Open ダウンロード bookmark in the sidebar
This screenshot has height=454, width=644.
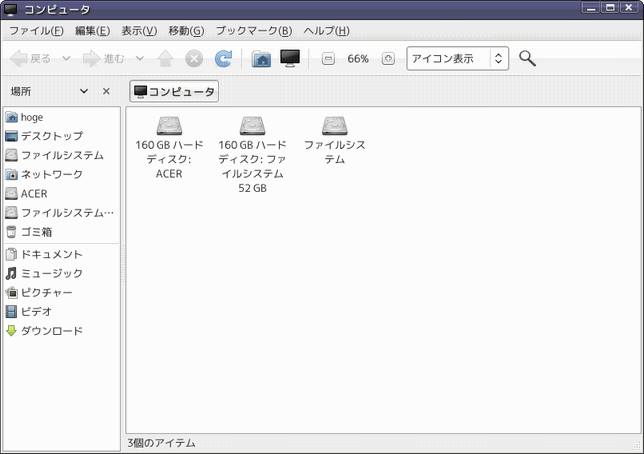pos(62,331)
